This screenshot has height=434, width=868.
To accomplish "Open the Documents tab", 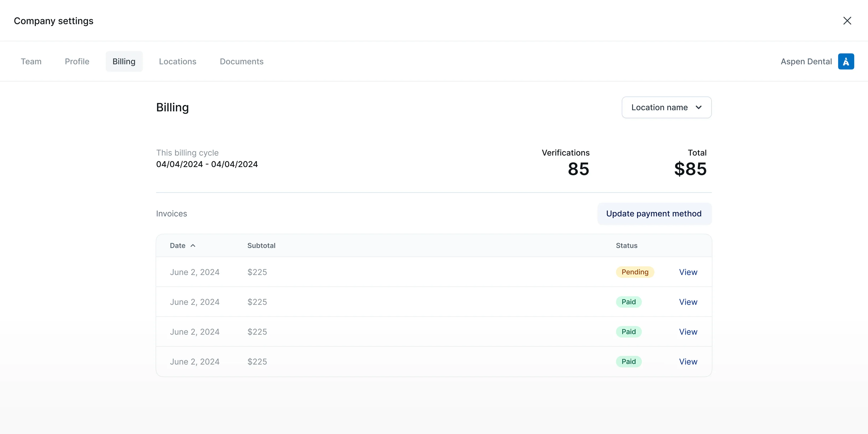I will point(242,61).
